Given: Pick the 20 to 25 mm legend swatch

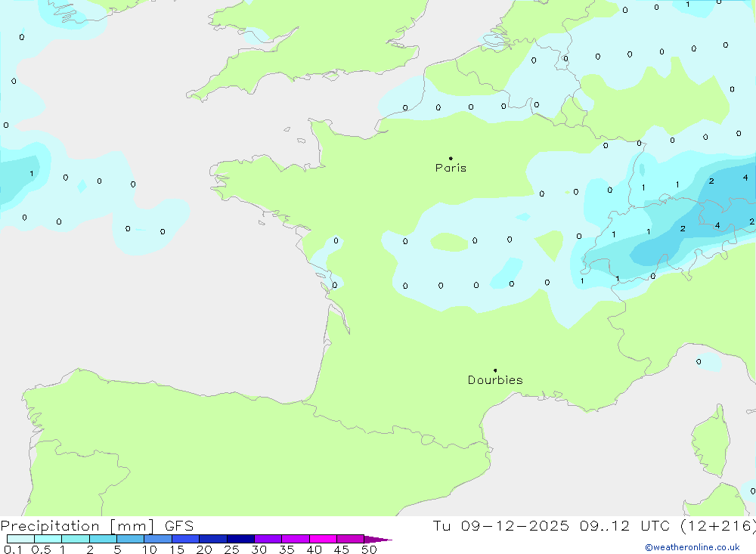Looking at the screenshot, I should pos(213,539).
